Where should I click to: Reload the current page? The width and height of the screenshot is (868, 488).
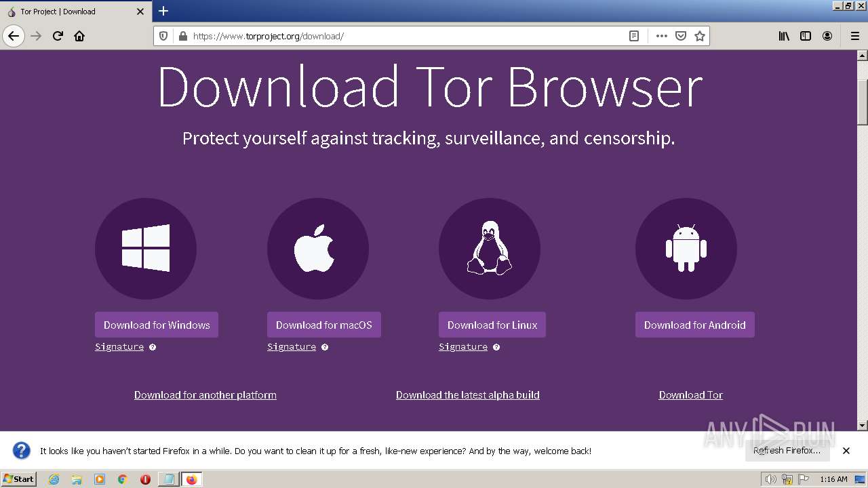pyautogui.click(x=58, y=36)
